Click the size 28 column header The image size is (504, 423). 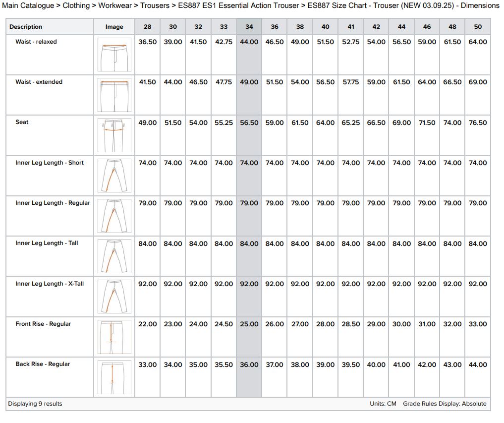148,27
